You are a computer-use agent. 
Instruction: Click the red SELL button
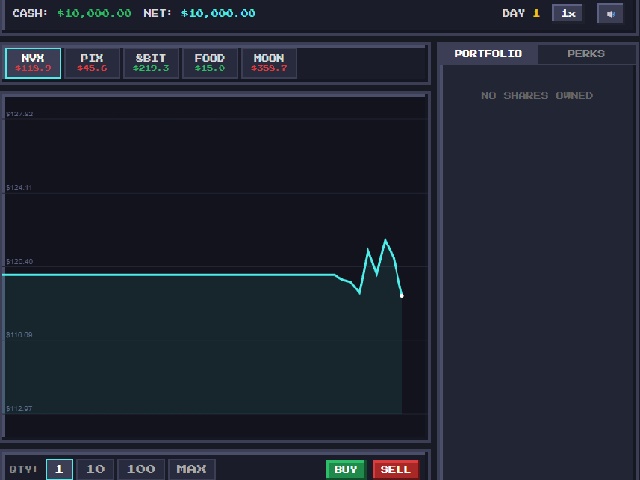tap(396, 469)
